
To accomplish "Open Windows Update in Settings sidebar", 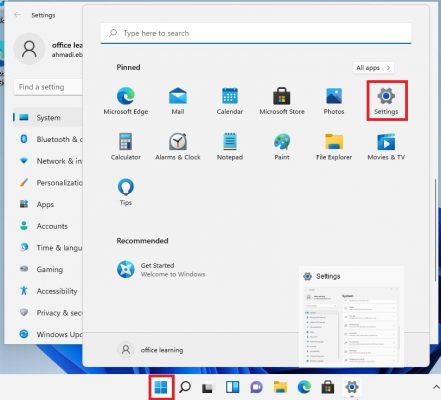I will (x=48, y=334).
